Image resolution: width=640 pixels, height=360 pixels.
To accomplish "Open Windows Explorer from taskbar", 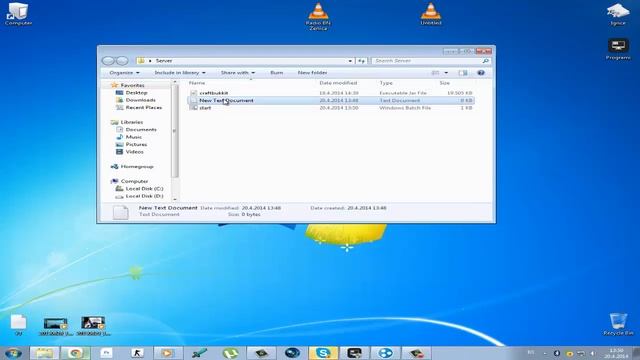I will [x=44, y=353].
